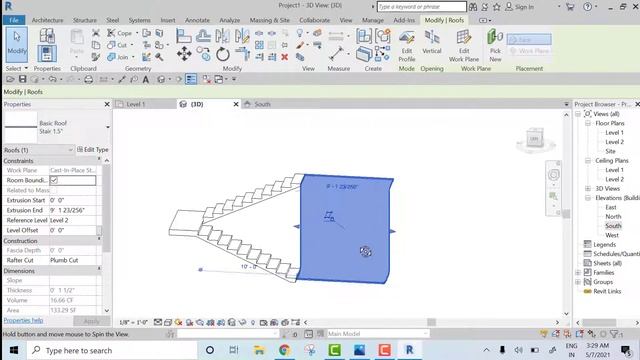Switch to the Level 1 view tab

point(136,104)
